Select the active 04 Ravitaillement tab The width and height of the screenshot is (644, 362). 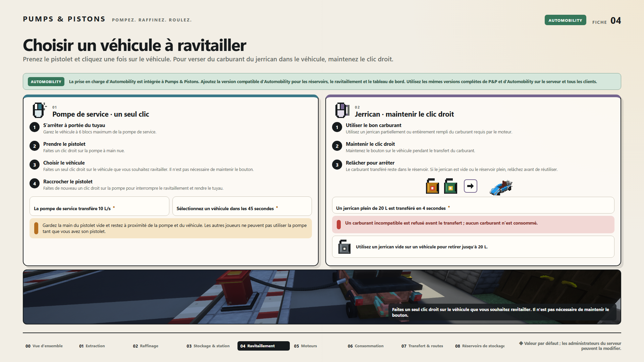coord(264,346)
